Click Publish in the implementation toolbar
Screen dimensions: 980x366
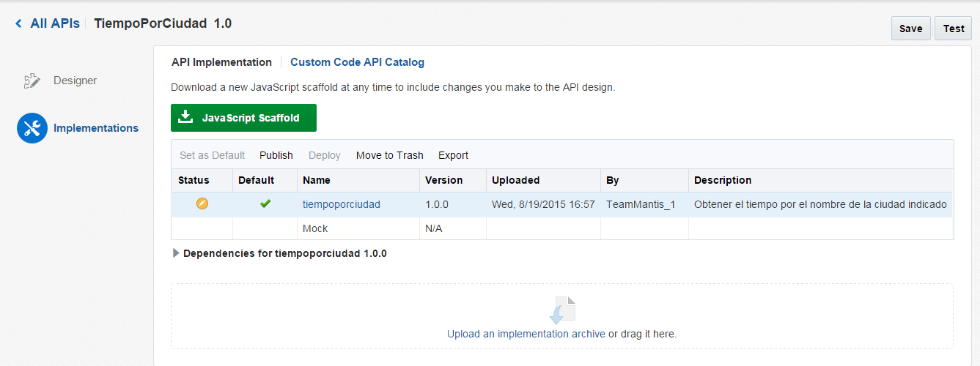pos(276,155)
